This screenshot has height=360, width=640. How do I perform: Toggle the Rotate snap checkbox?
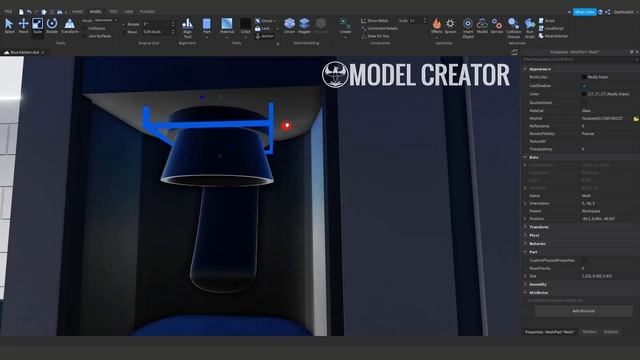124,24
